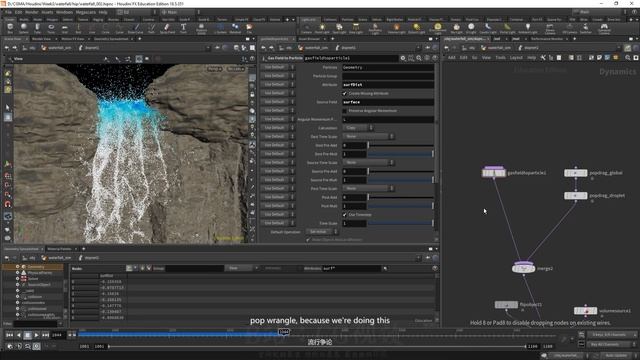Open the Calculation dropdown
This screenshot has width=640, height=360.
(x=358, y=128)
